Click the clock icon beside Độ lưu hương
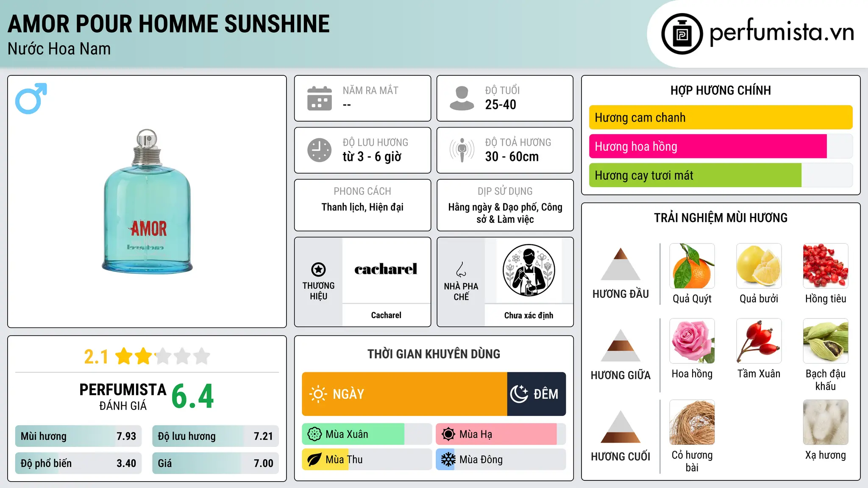This screenshot has width=868, height=488. pos(319,150)
